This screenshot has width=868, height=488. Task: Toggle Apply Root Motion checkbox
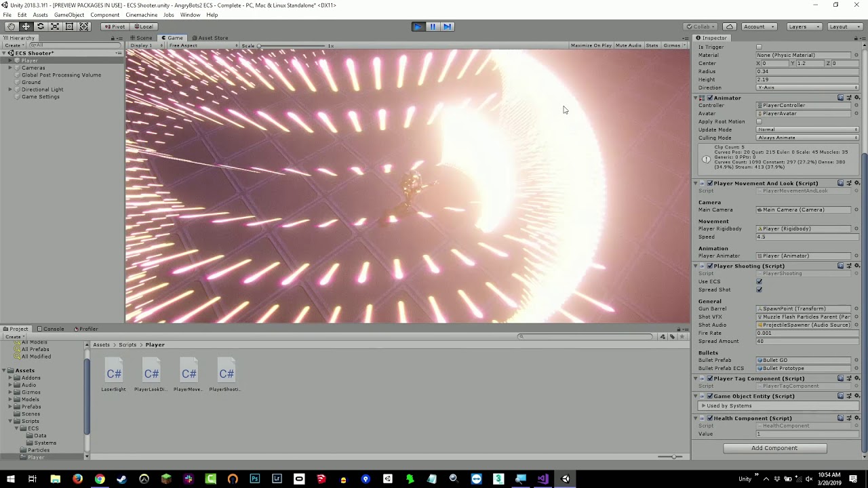[759, 121]
